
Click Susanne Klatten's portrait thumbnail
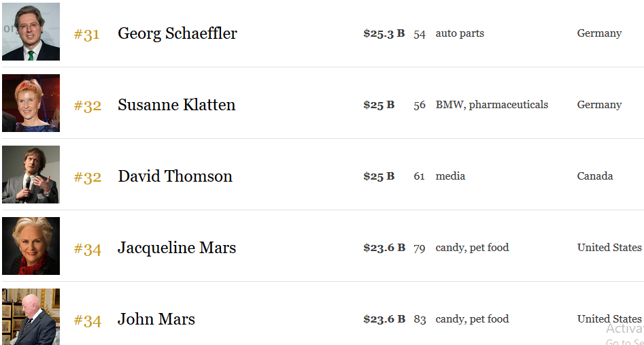tap(31, 103)
